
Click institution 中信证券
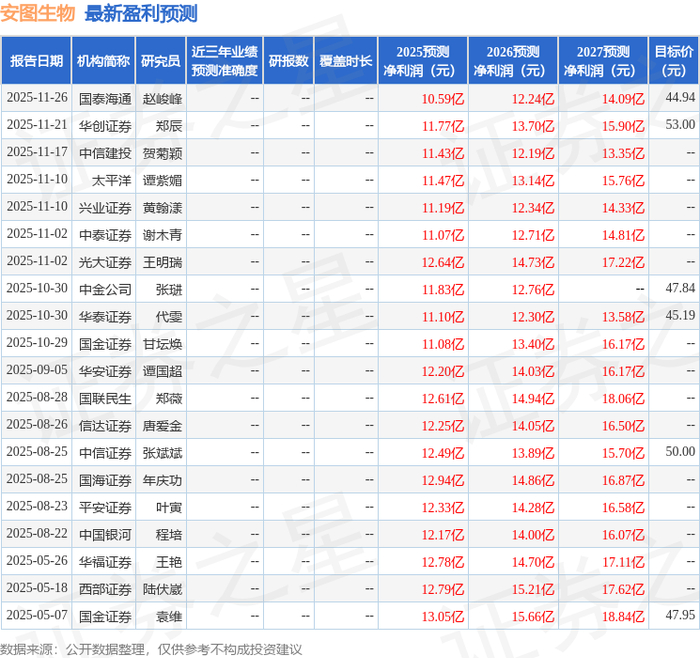point(105,453)
